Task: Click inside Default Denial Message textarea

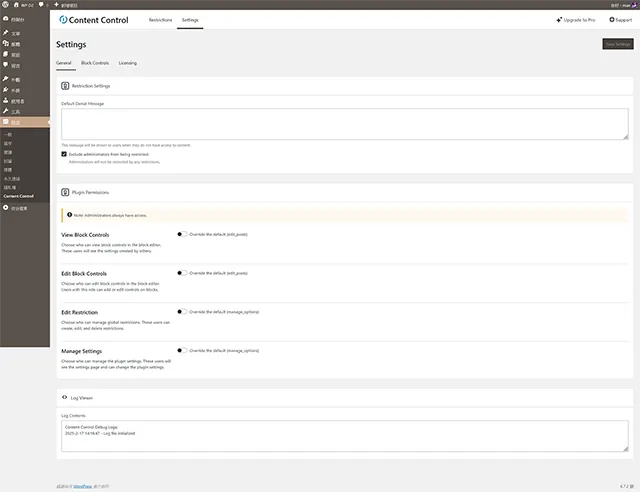Action: [x=345, y=124]
